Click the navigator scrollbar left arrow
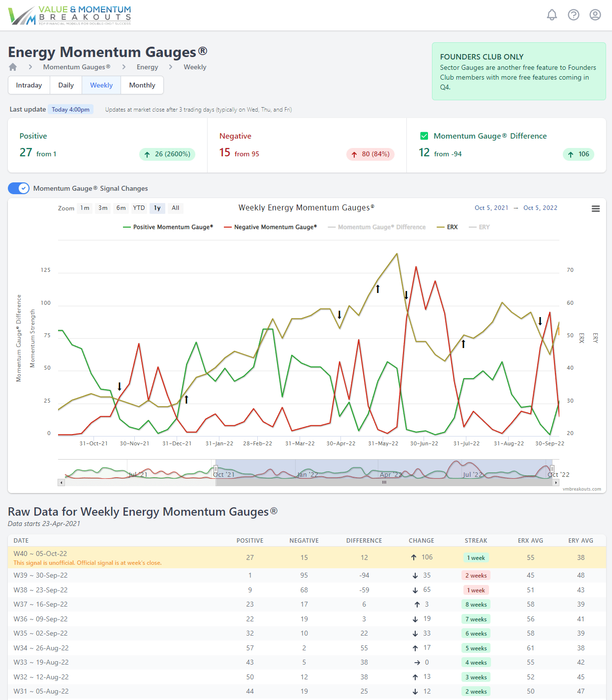This screenshot has width=612, height=700. coord(61,483)
